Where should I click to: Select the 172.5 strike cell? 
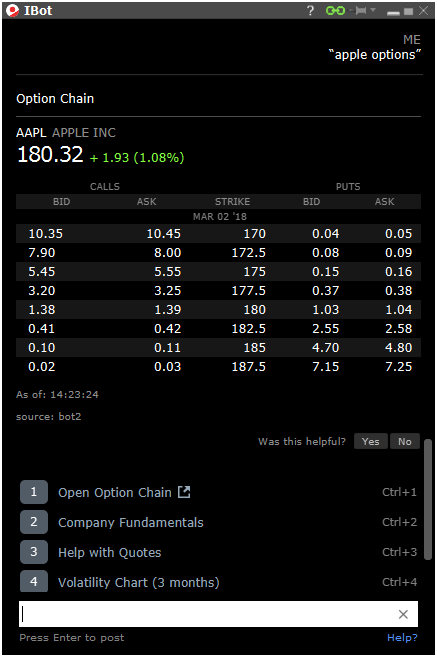(x=249, y=253)
